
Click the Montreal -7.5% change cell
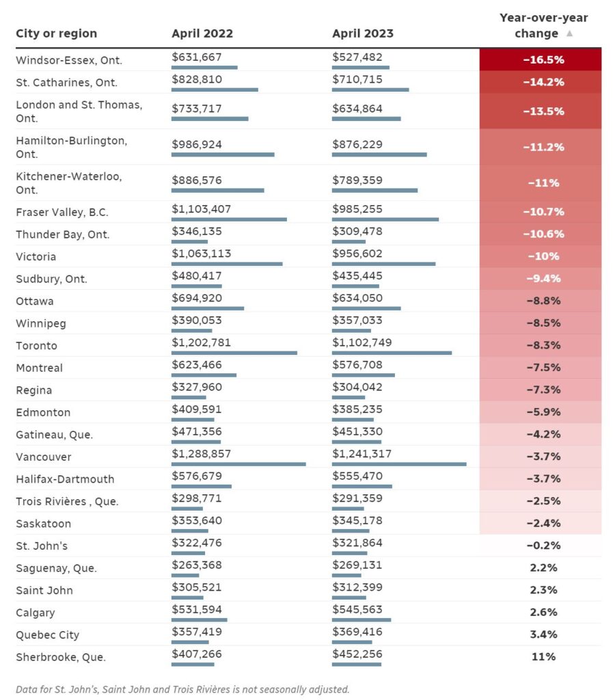541,367
